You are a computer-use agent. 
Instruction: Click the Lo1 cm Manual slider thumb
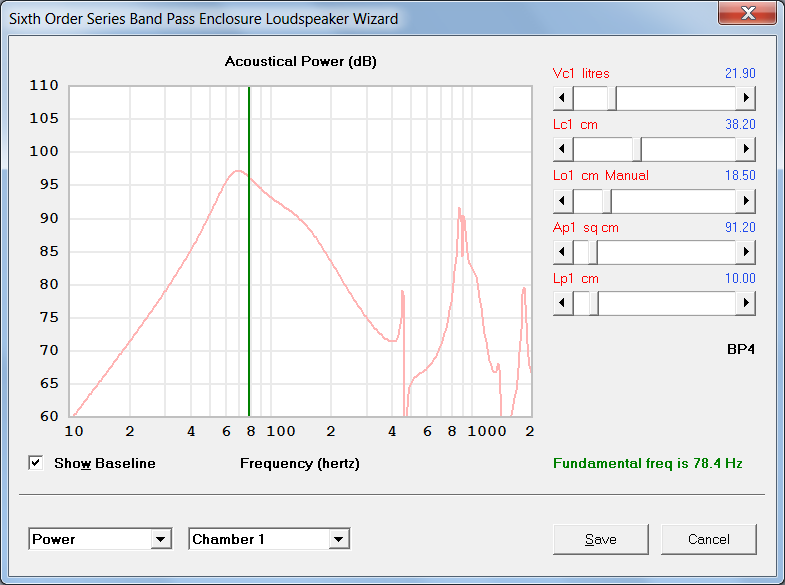point(607,201)
